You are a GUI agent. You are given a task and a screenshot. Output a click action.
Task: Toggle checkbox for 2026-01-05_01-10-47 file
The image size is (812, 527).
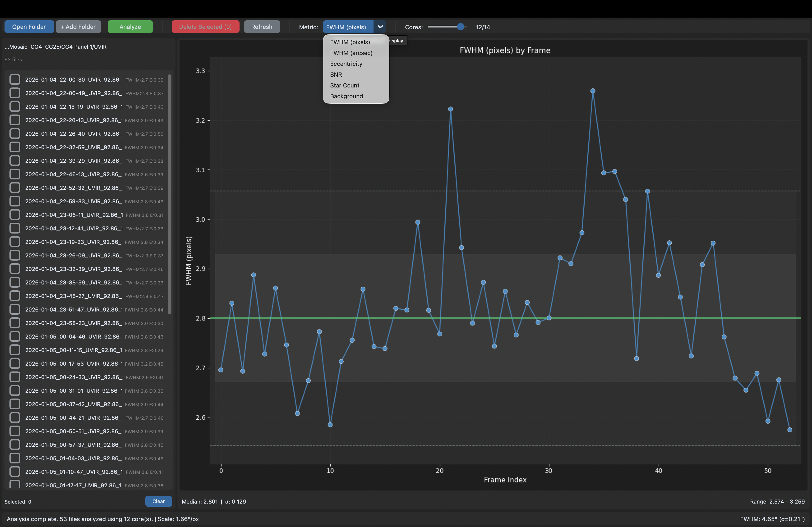pyautogui.click(x=15, y=472)
